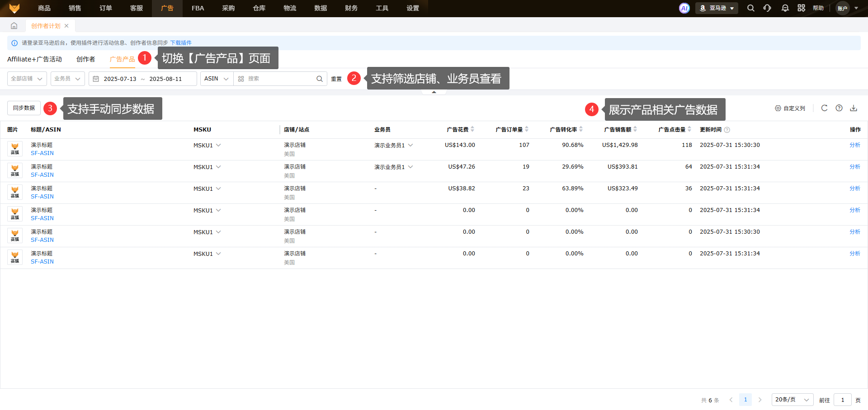Screen dimensions: 868x410
Task: Click the customer service headset icon
Action: tap(767, 8)
